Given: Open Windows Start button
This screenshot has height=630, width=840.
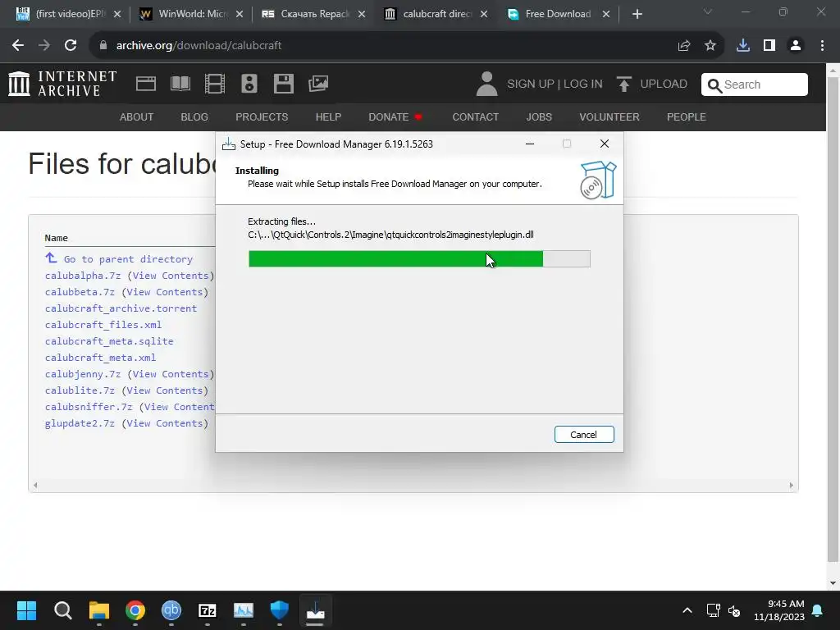Looking at the screenshot, I should (x=26, y=610).
